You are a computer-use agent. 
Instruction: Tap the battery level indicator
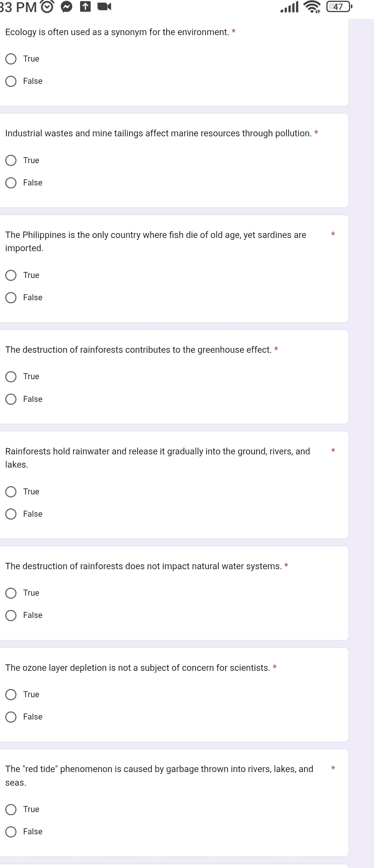tap(339, 7)
